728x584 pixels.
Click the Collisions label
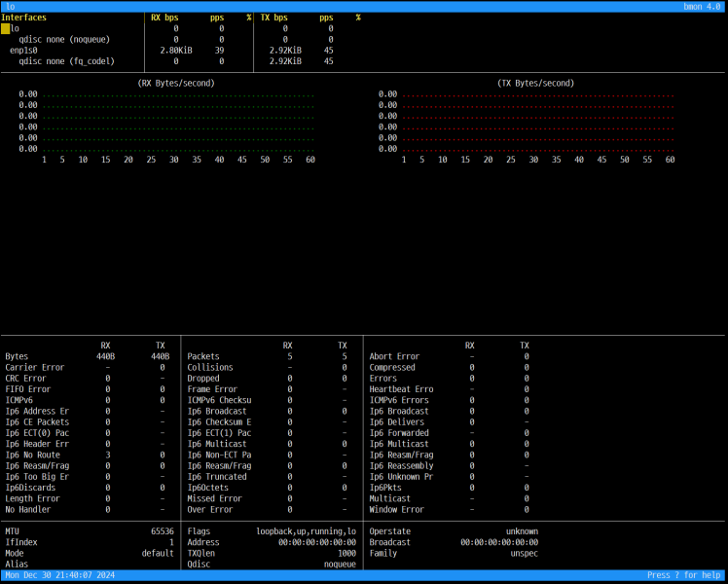210,367
